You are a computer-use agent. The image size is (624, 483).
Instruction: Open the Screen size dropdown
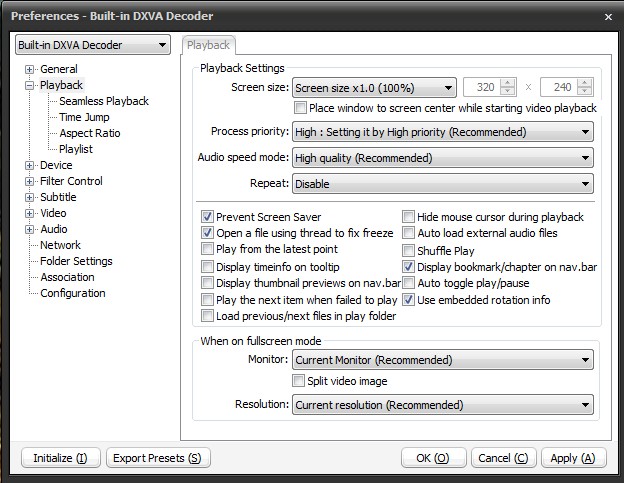[x=374, y=88]
